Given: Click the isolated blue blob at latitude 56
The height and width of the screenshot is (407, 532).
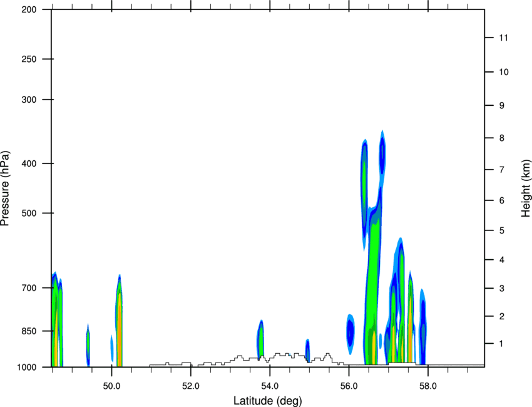Looking at the screenshot, I should coord(350,334).
